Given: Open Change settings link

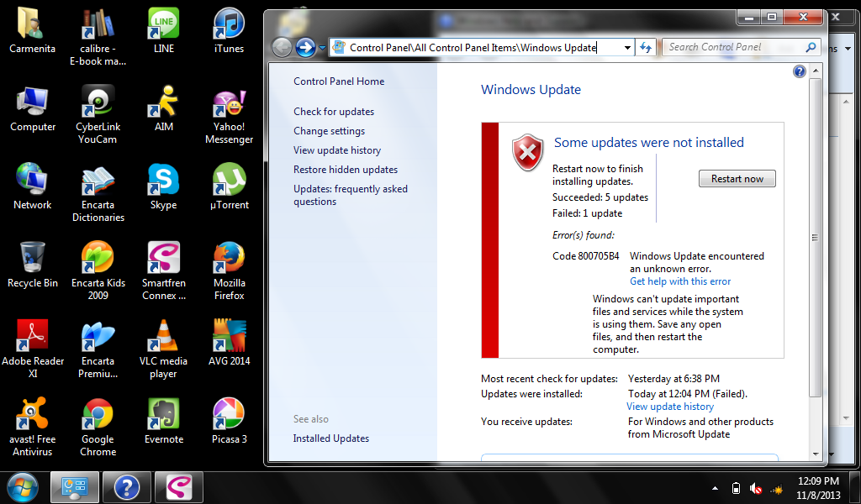Looking at the screenshot, I should [329, 130].
